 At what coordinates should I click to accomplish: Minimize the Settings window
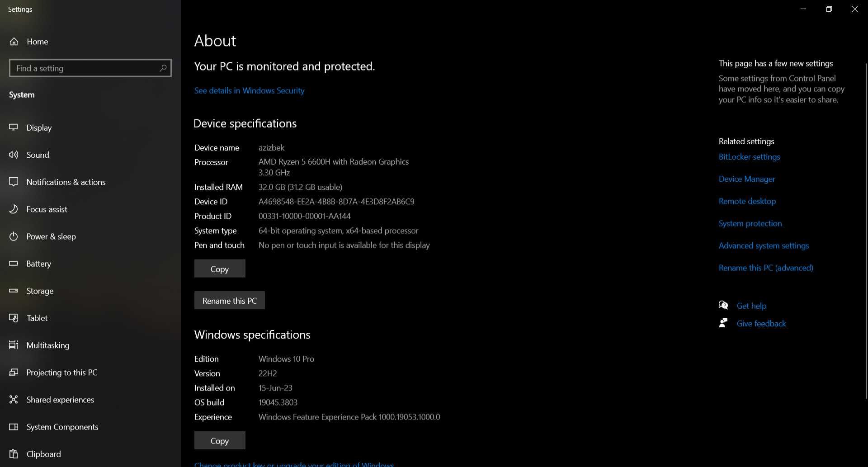click(x=803, y=9)
